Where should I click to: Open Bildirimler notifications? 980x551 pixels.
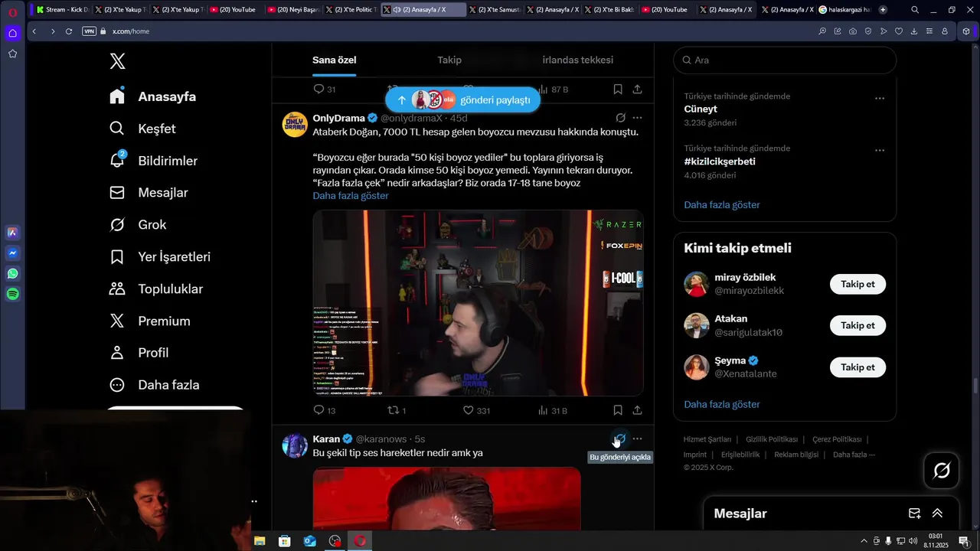pyautogui.click(x=153, y=161)
